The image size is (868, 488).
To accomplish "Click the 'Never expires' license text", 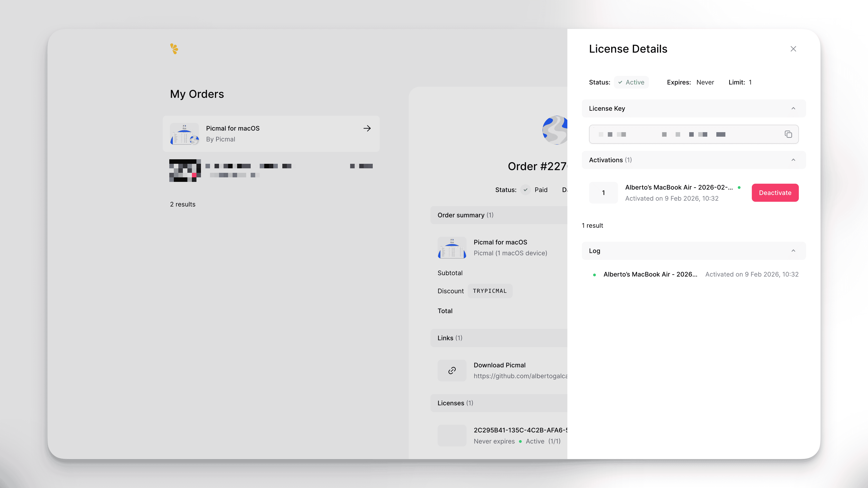I will (494, 441).
